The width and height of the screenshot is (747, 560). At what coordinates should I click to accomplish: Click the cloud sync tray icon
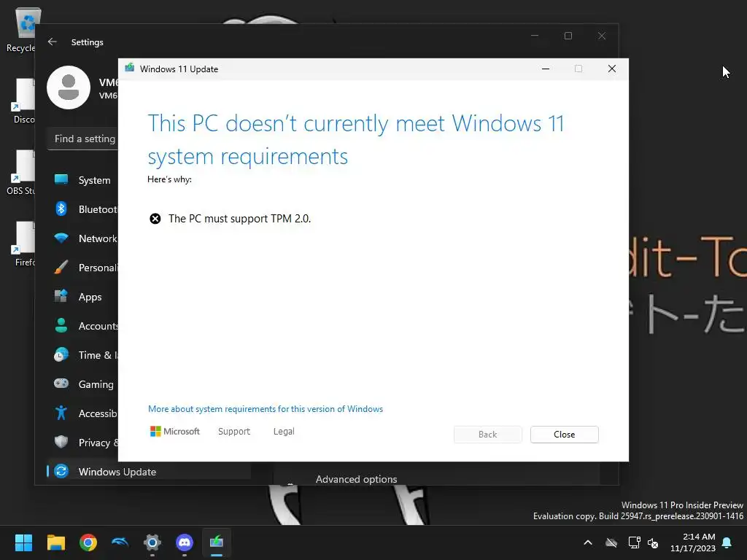click(611, 542)
